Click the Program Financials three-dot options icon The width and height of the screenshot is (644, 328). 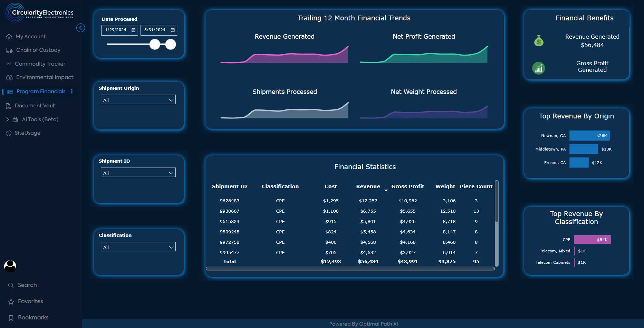[x=72, y=91]
